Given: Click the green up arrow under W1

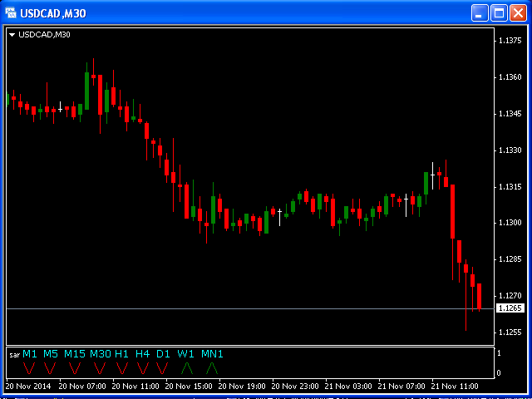Looking at the screenshot, I should pos(186,367).
